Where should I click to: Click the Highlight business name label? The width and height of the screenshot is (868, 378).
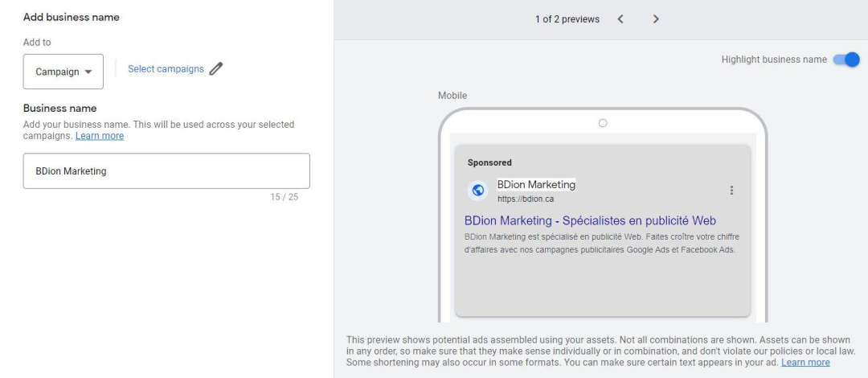tap(774, 60)
